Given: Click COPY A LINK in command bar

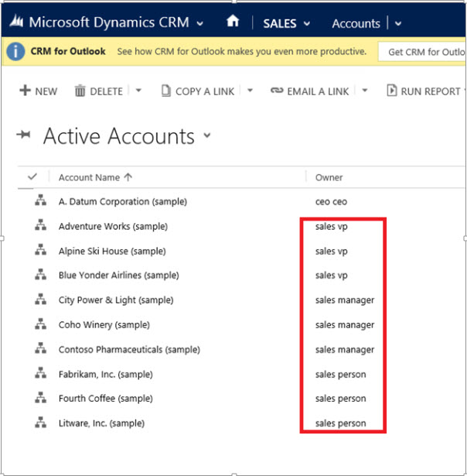Looking at the screenshot, I should tap(197, 91).
